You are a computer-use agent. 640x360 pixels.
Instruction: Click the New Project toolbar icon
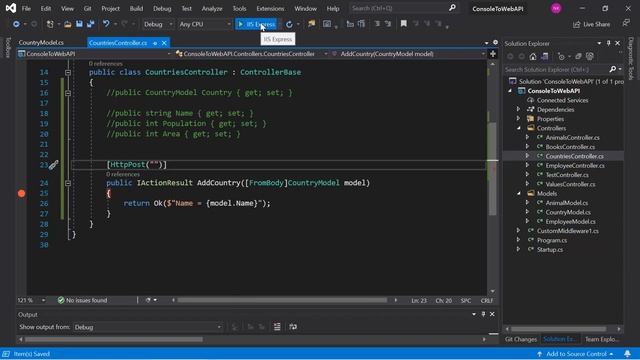tap(50, 24)
